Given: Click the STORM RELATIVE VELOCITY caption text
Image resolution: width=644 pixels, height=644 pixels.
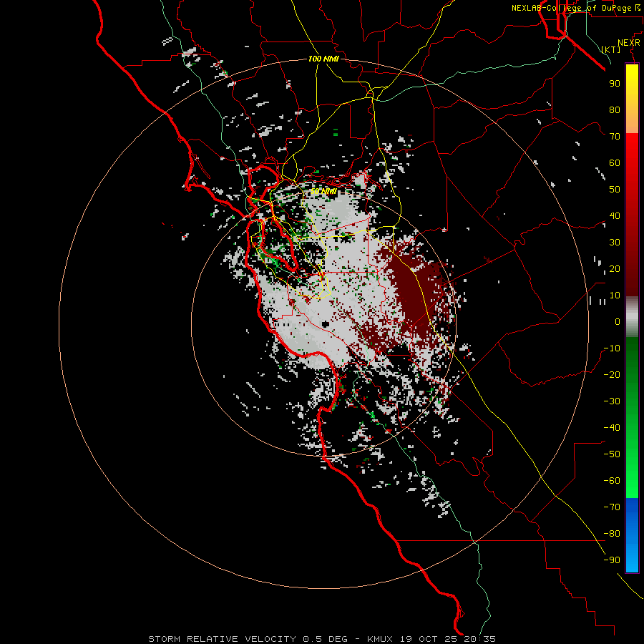Looking at the screenshot, I should point(222,639).
